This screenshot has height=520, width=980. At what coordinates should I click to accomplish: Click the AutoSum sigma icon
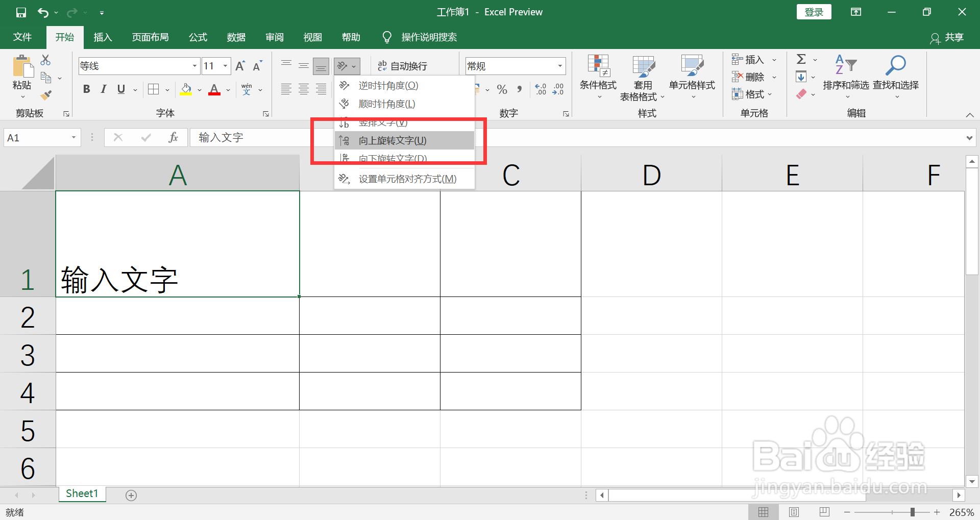801,59
